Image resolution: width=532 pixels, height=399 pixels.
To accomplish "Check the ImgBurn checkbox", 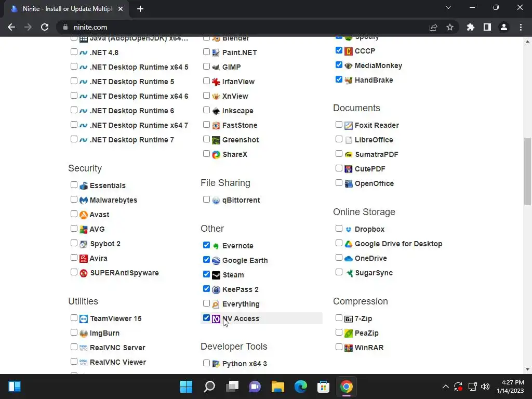I will pos(74,332).
